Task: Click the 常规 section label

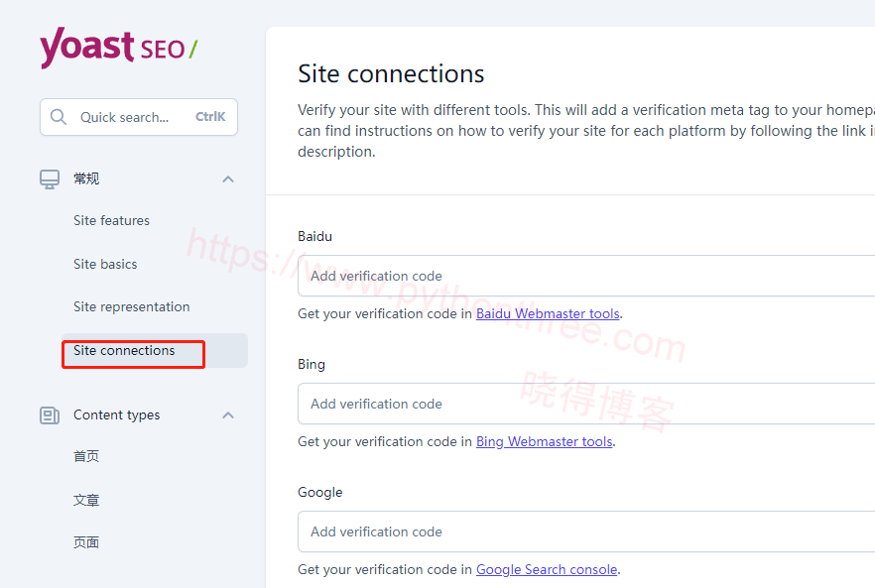Action: pyautogui.click(x=86, y=178)
